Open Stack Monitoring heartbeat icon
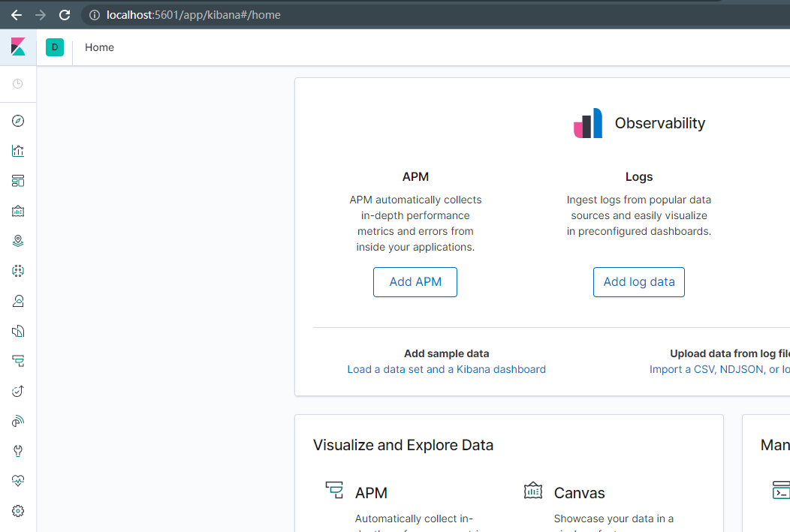Viewport: 790px width, 532px height. click(x=18, y=481)
